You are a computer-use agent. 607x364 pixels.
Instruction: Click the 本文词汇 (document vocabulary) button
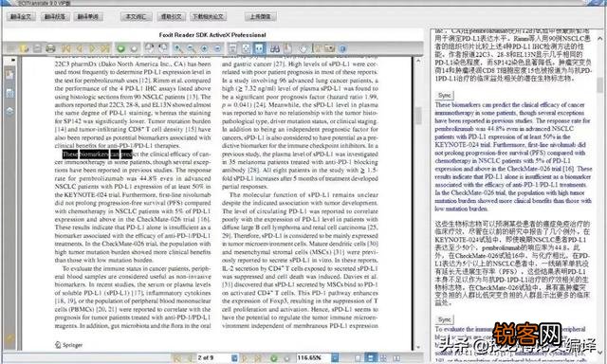[x=137, y=17]
